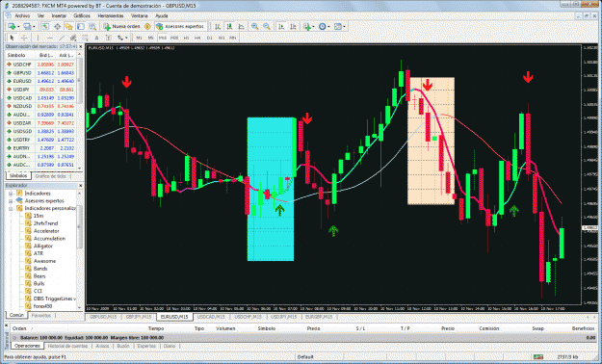Select the H4 timeframe button
Screen dimensions: 602x364
(x=197, y=38)
